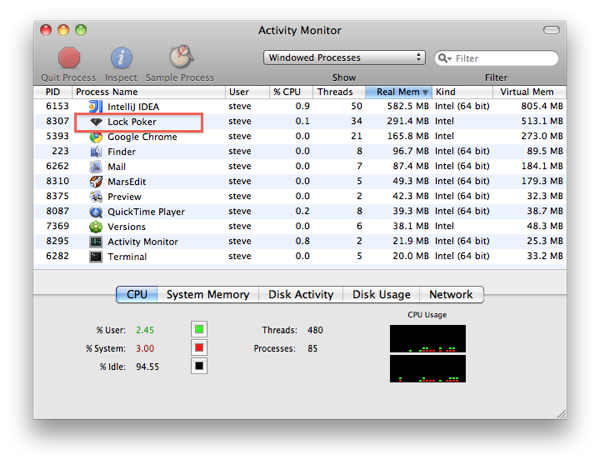Click the Processes count 85 value
The width and height of the screenshot is (600, 465).
[312, 348]
